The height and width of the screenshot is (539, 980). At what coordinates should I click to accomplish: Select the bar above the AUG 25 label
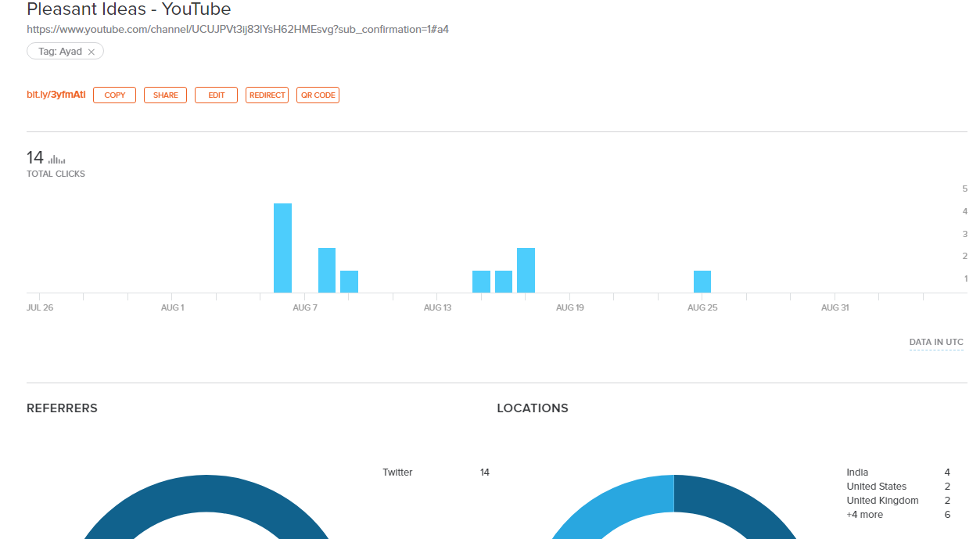702,282
